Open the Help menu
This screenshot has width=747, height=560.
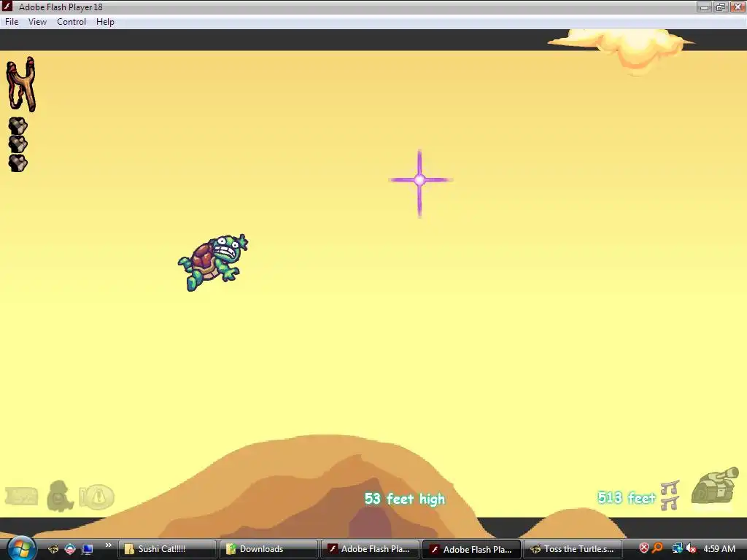pyautogui.click(x=105, y=22)
